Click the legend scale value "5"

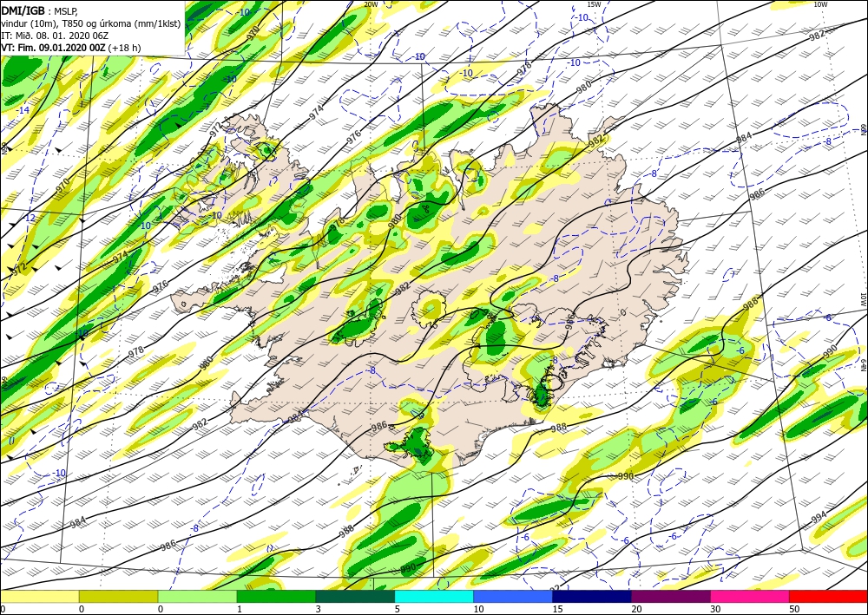[397, 609]
